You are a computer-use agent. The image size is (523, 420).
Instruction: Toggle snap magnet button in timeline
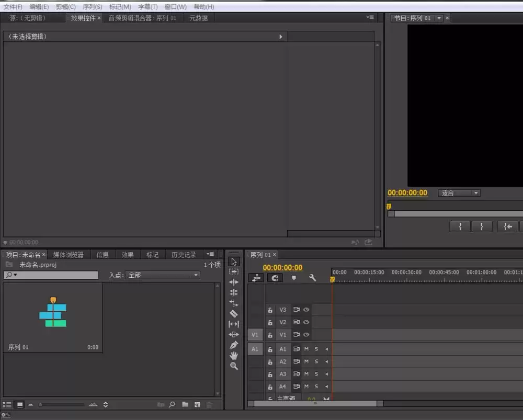click(275, 278)
